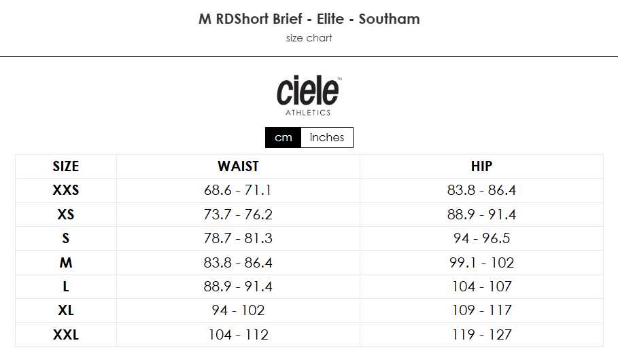The height and width of the screenshot is (364, 618).
Task: Click the Ciele Athletics logo
Action: tap(309, 96)
